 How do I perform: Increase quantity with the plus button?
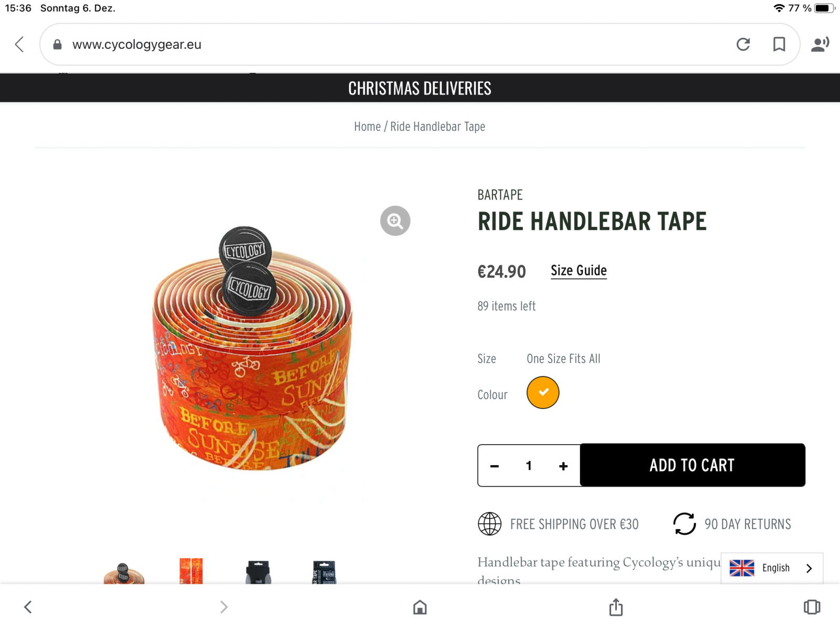coord(563,466)
